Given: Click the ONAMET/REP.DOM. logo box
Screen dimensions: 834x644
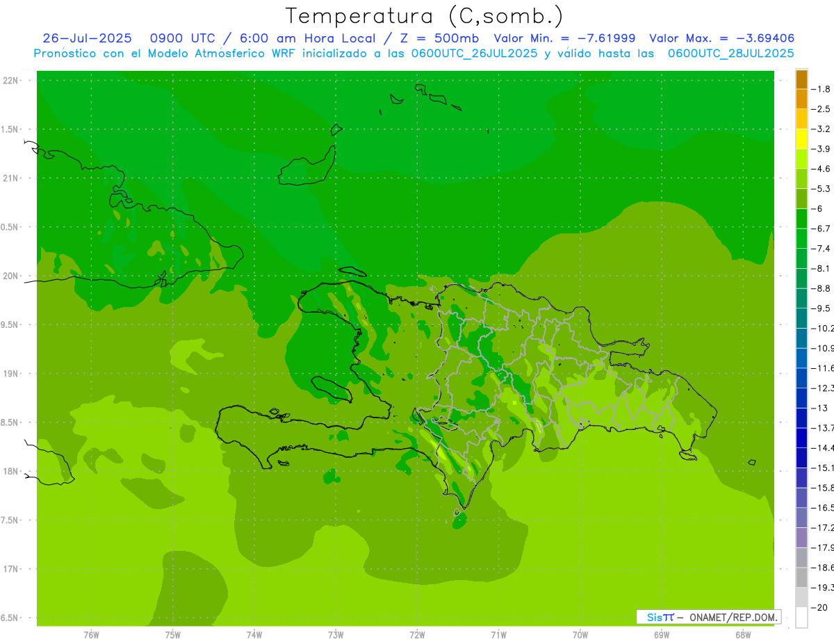Looking at the screenshot, I should (x=708, y=617).
